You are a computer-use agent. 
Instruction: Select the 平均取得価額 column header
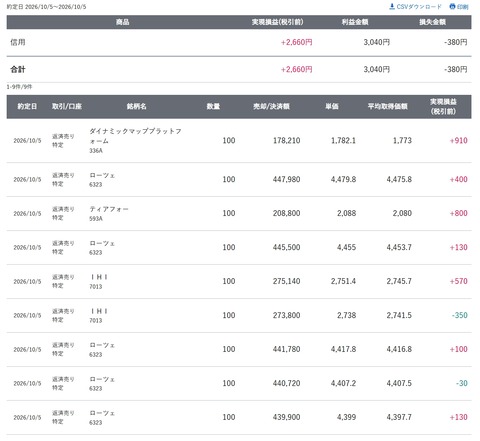point(387,106)
